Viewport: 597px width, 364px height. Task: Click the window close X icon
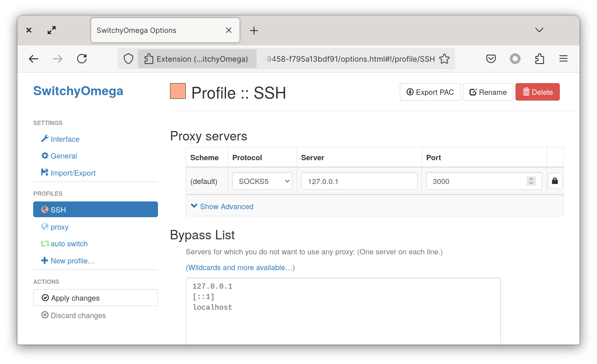pyautogui.click(x=29, y=30)
